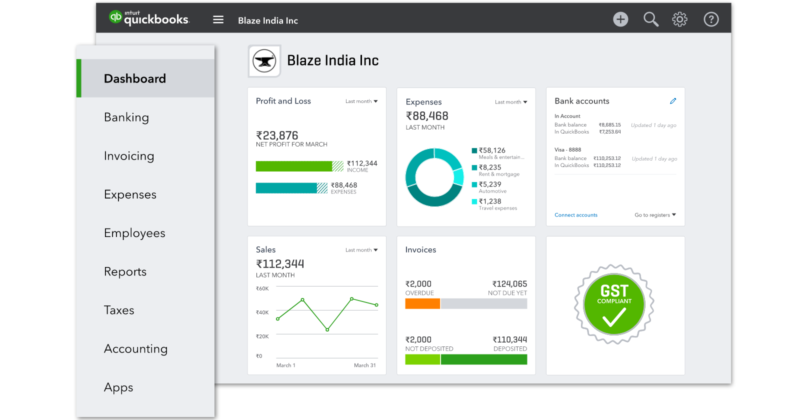Open Apps in the sidebar

click(118, 387)
